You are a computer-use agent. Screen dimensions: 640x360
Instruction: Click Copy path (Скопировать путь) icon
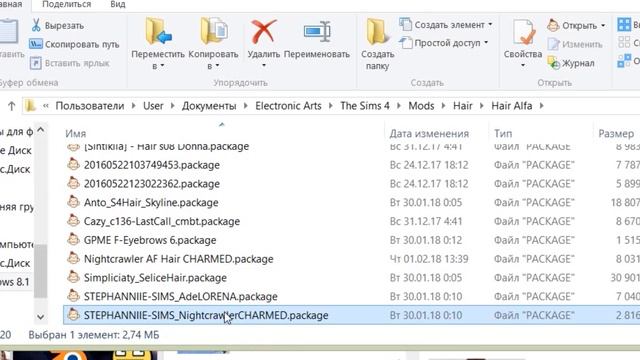(x=36, y=44)
